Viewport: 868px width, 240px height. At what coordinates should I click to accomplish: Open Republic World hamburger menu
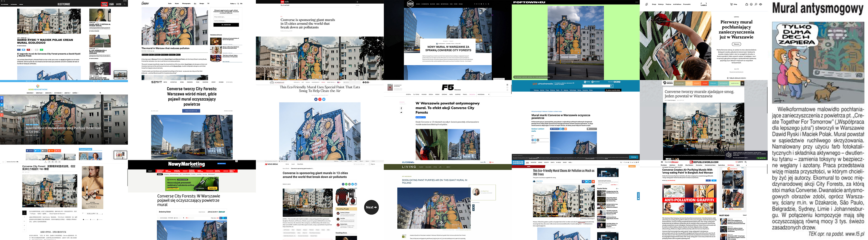click(x=662, y=162)
